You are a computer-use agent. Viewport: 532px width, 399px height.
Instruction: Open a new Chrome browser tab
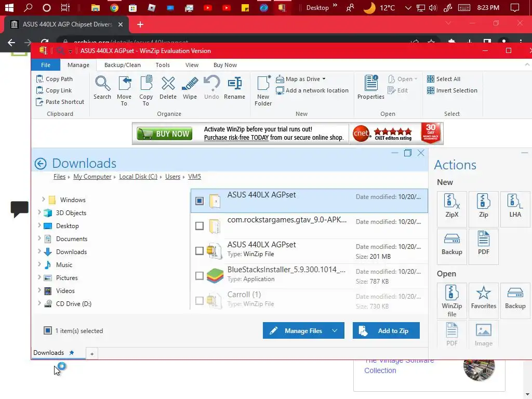[140, 24]
